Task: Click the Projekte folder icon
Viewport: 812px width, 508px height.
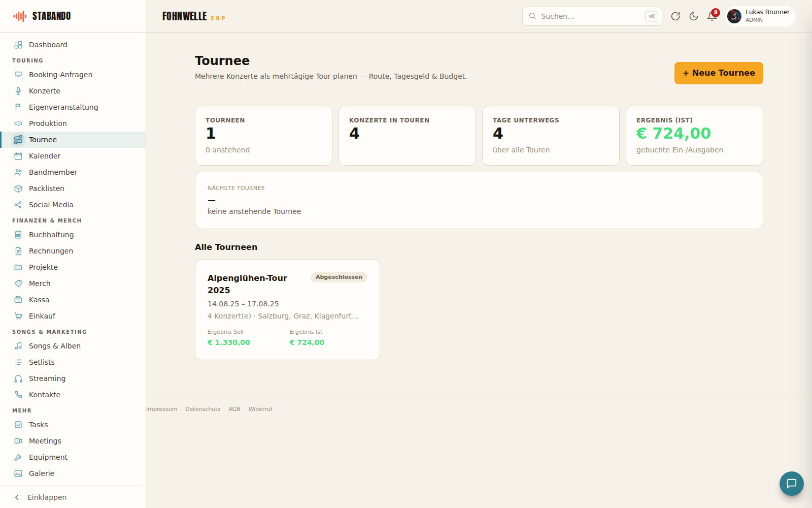Action: 18,267
